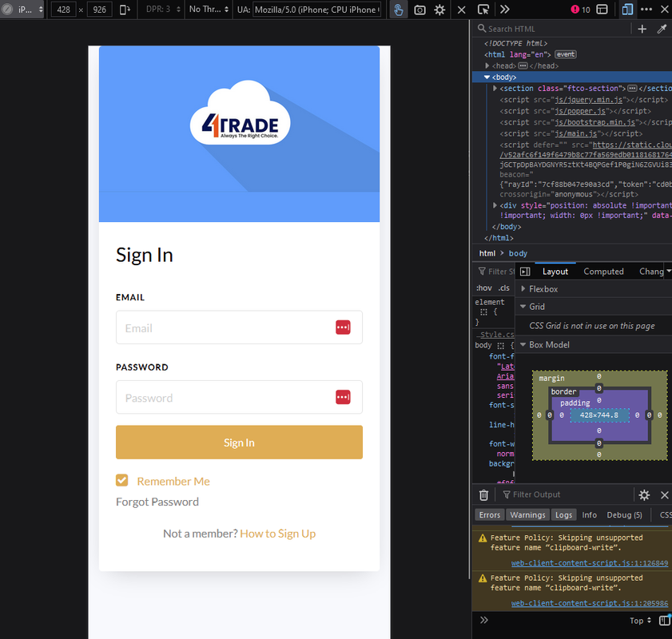672x639 pixels.
Task: Toggle the sidebar pane split icon
Action: pos(525,272)
